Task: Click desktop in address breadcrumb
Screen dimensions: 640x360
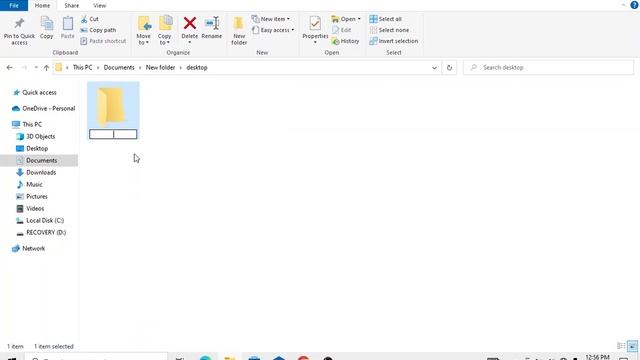Action: pyautogui.click(x=197, y=68)
